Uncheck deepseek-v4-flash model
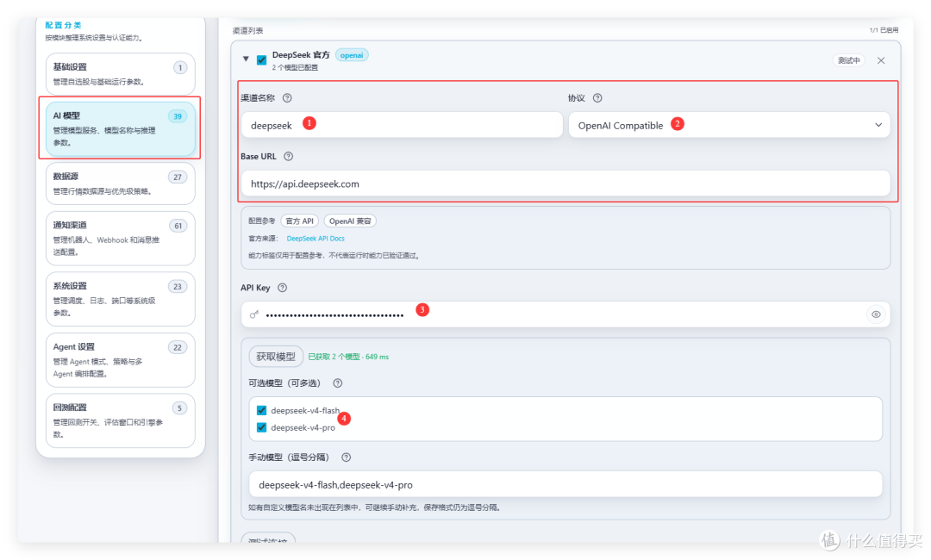This screenshot has width=931, height=560. 261,410
